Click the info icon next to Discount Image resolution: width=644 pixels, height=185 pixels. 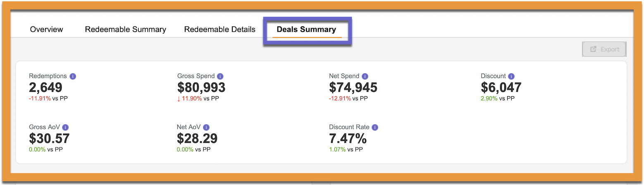click(511, 76)
